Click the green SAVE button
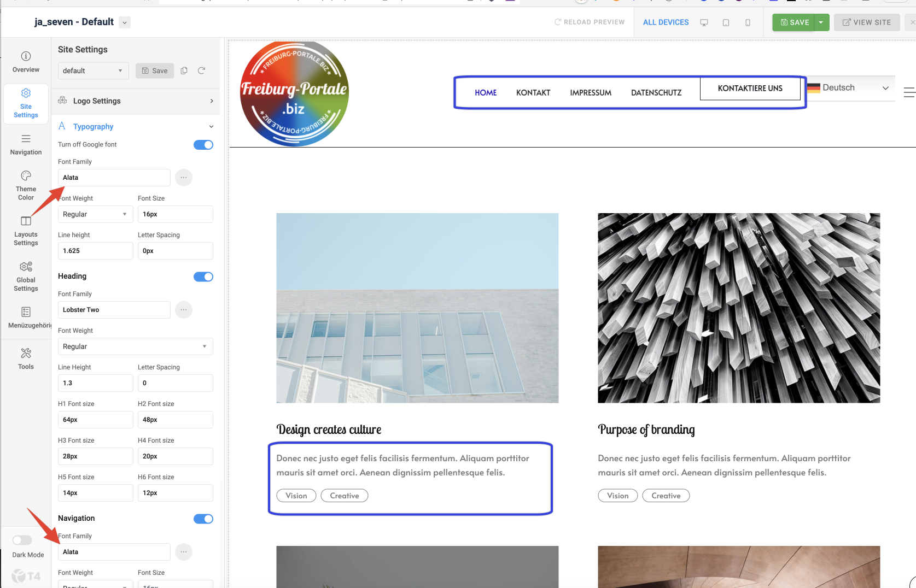 click(794, 22)
